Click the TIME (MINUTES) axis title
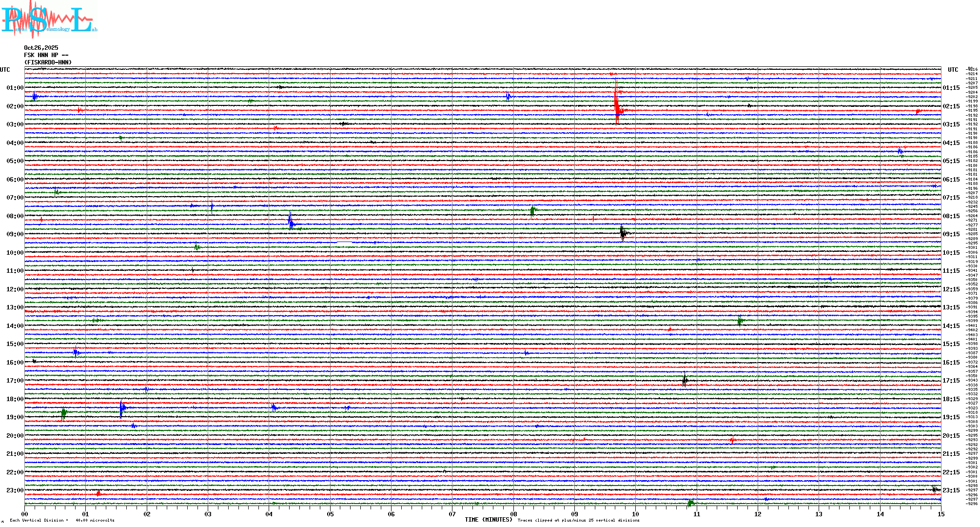Screen dimensions: 980x527 [x=488, y=520]
